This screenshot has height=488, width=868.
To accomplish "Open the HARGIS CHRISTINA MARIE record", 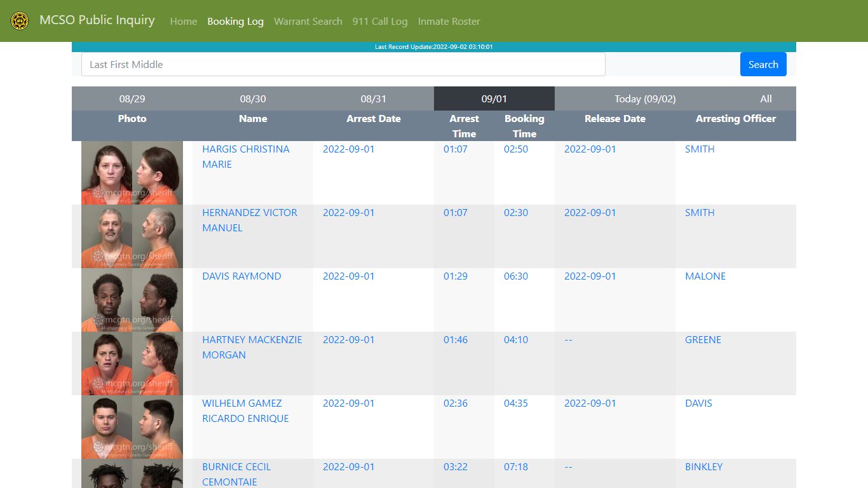I will pyautogui.click(x=245, y=156).
